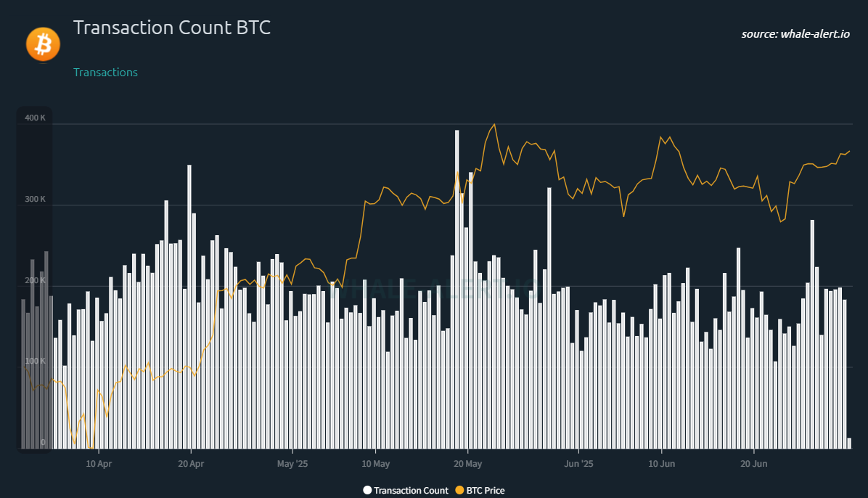Select the 20 May x-axis label
Screen dimensions: 868x498
468,463
